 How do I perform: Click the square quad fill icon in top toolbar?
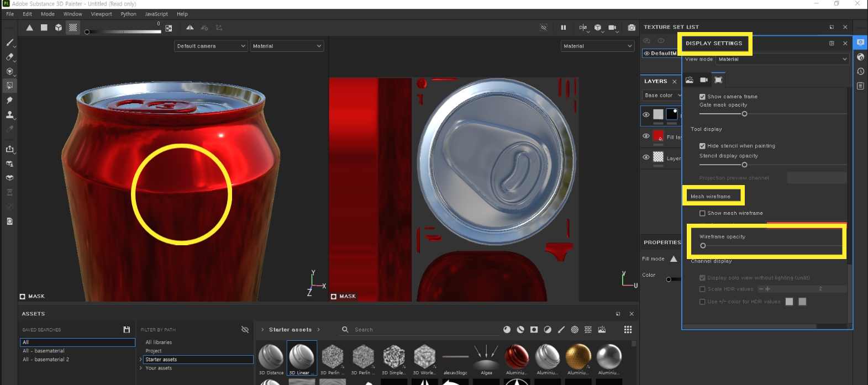[44, 28]
